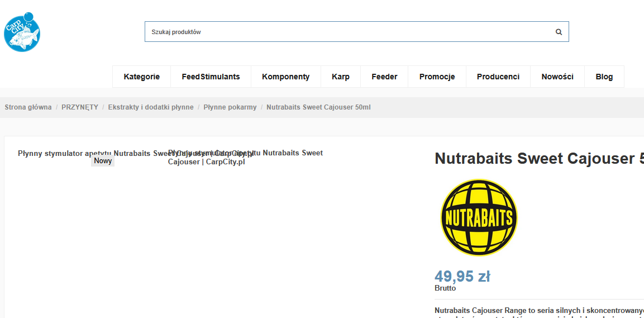Open the Kategorie menu
Image resolution: width=644 pixels, height=318 pixels.
pos(142,77)
